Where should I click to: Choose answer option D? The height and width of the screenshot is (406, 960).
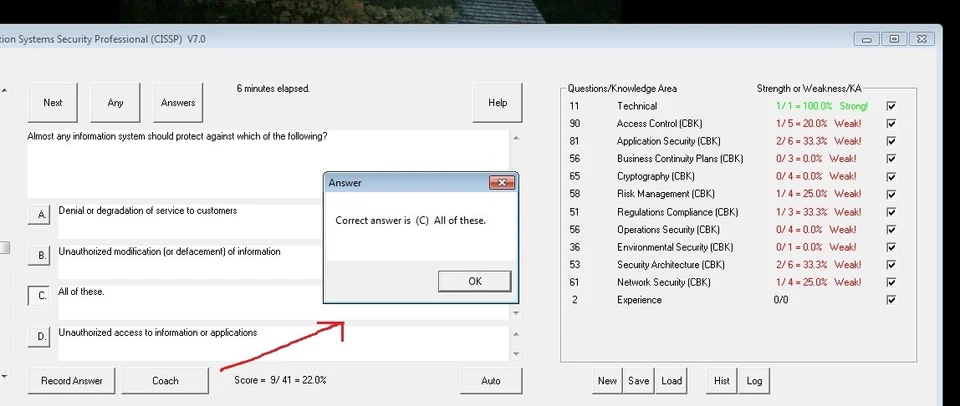(x=39, y=336)
